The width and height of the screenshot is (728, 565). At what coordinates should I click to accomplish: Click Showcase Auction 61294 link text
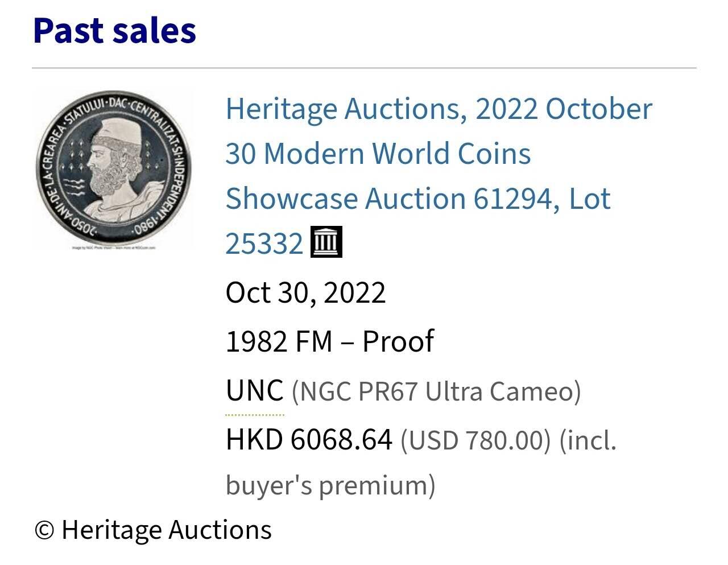(x=390, y=199)
